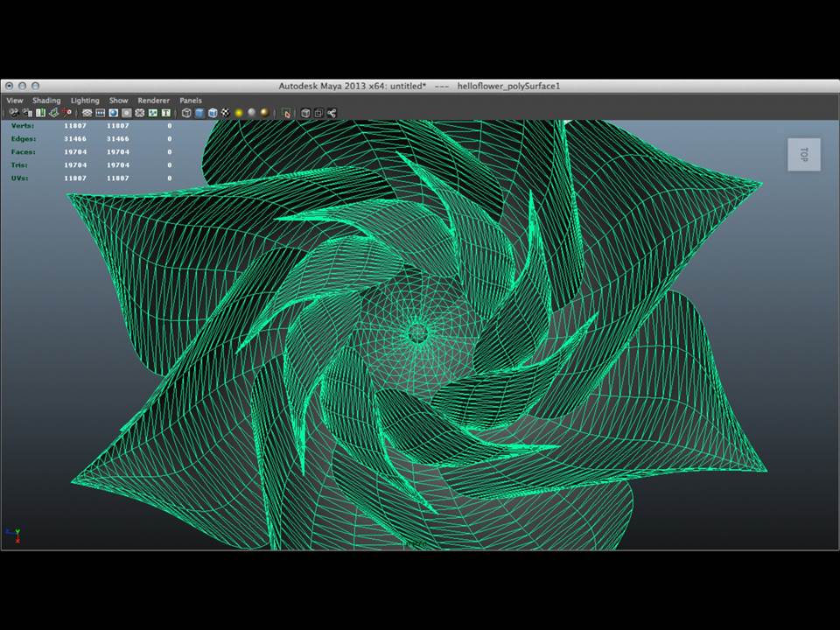This screenshot has width=840, height=630.
Task: Click the "UVs:" heads-up label
Action: pos(20,178)
